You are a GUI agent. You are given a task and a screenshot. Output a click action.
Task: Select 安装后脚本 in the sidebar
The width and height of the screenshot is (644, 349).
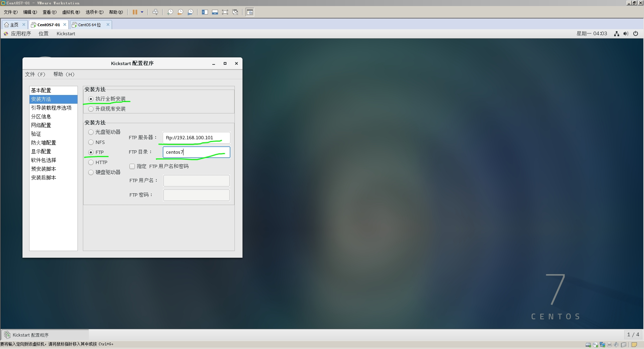pyautogui.click(x=53, y=178)
